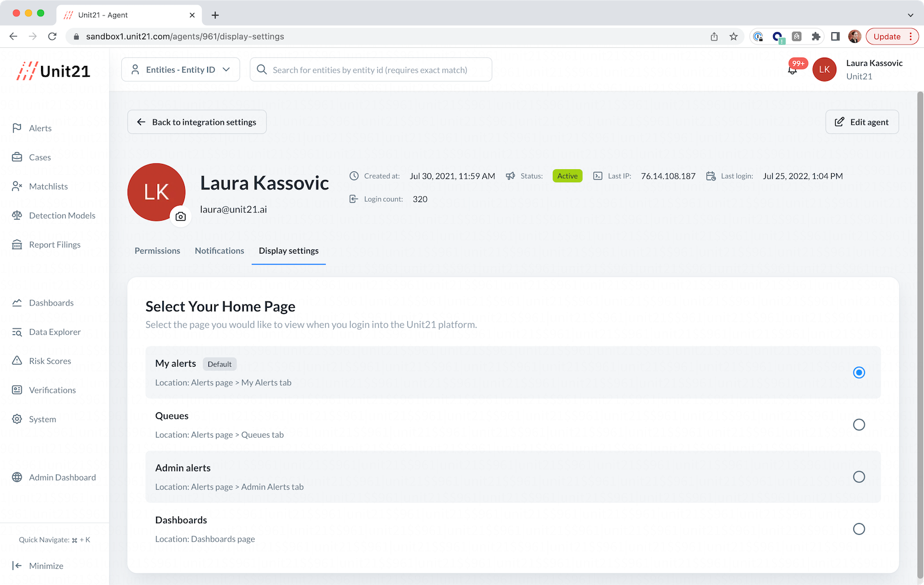Screen dimensions: 924x585
Task: Open Cases briefcase icon in sidebar
Action: (x=17, y=157)
